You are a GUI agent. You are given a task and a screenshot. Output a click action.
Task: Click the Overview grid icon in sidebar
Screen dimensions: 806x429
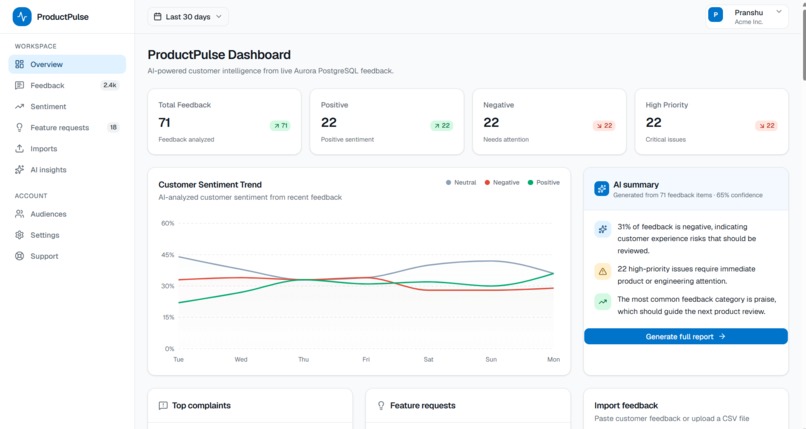click(20, 64)
